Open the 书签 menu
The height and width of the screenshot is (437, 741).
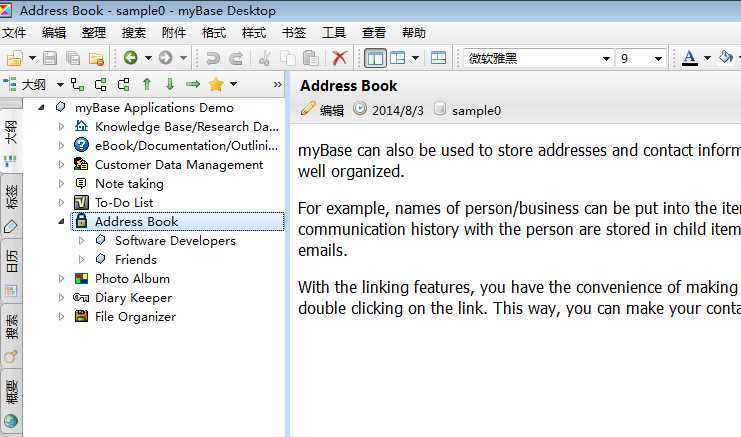[x=294, y=33]
